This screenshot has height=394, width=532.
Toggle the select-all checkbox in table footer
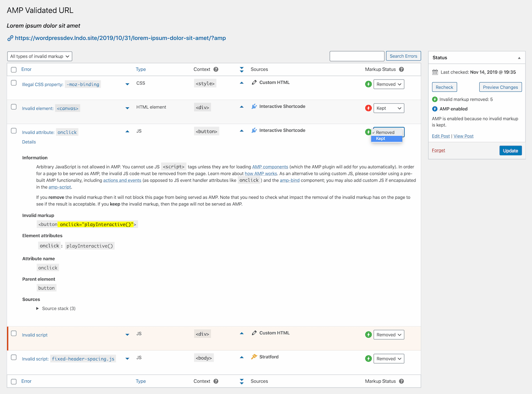pos(14,382)
